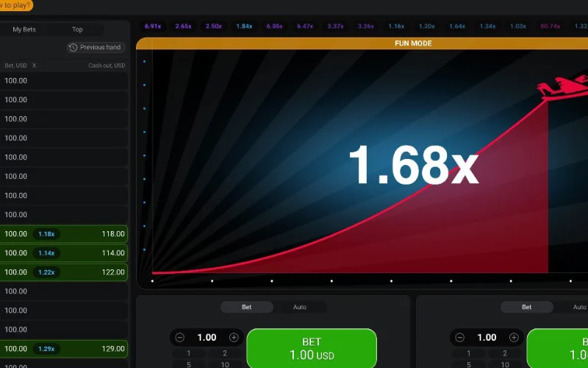Viewport: 588px width, 368px height.
Task: Click the red airplane on the graph
Action: 562,88
